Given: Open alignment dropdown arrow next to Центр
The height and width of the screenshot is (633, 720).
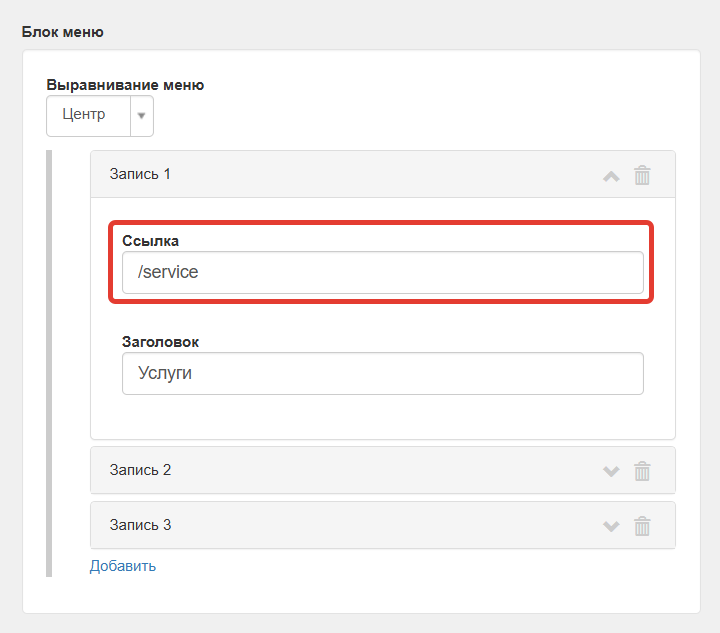Looking at the screenshot, I should coord(141,116).
